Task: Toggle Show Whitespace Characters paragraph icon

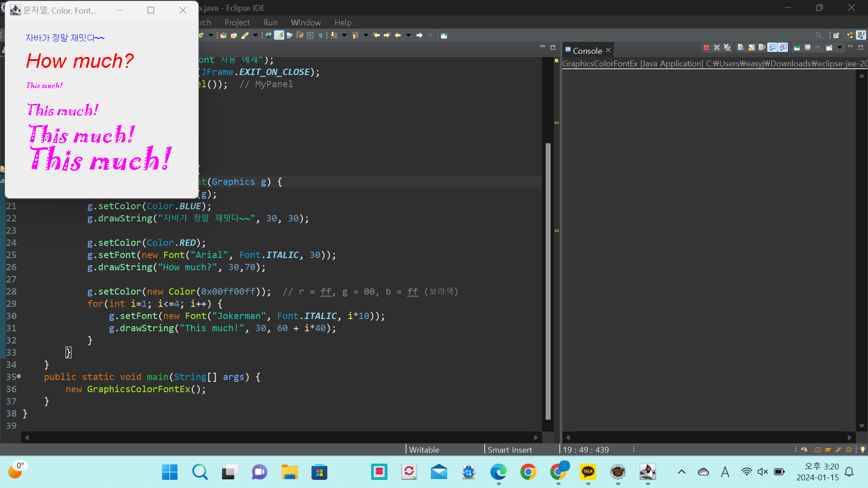Action: coord(321,35)
